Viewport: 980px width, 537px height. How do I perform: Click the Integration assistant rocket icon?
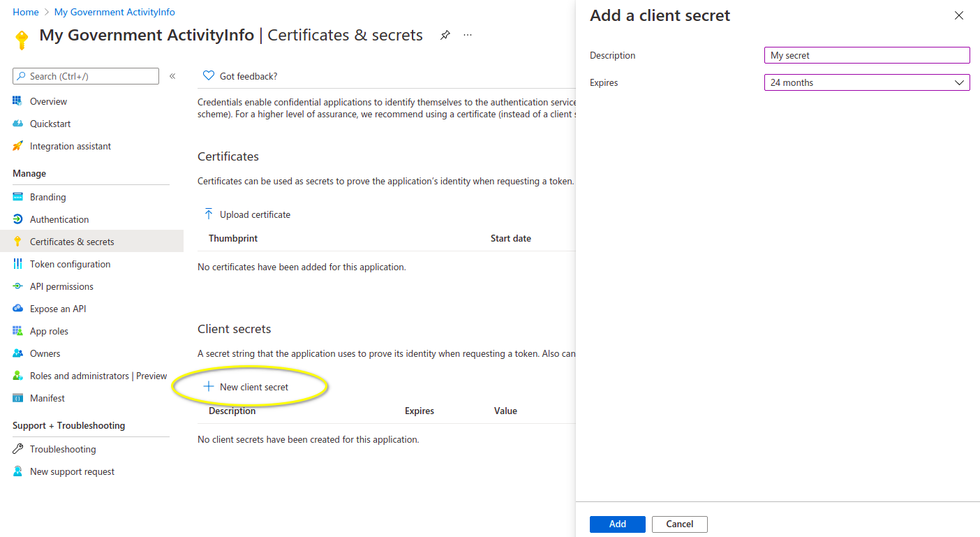coord(17,146)
